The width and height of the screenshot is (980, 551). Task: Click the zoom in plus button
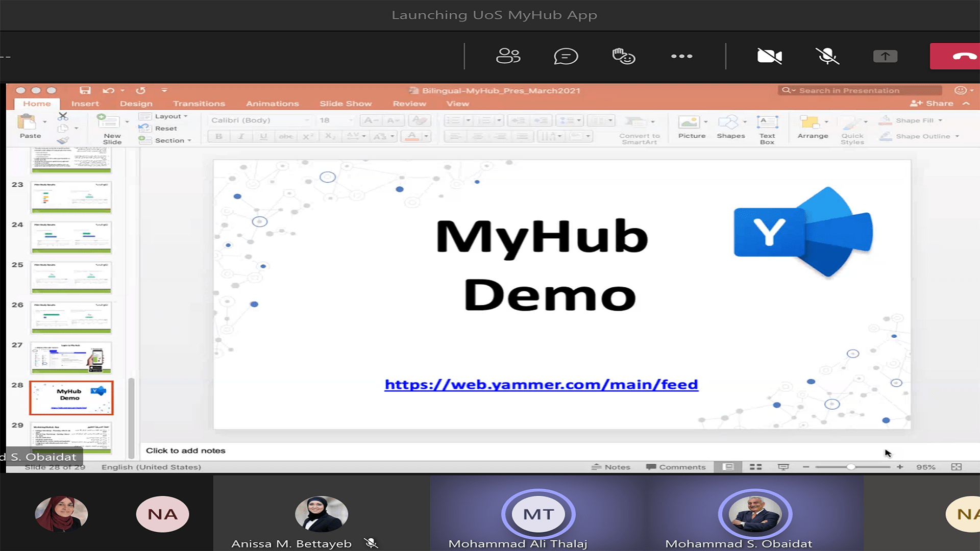pos(900,467)
